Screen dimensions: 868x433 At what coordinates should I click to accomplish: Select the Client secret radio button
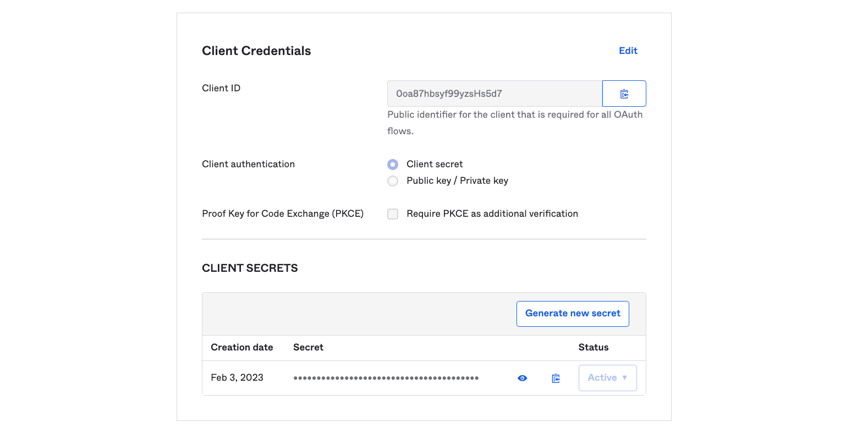(x=393, y=165)
